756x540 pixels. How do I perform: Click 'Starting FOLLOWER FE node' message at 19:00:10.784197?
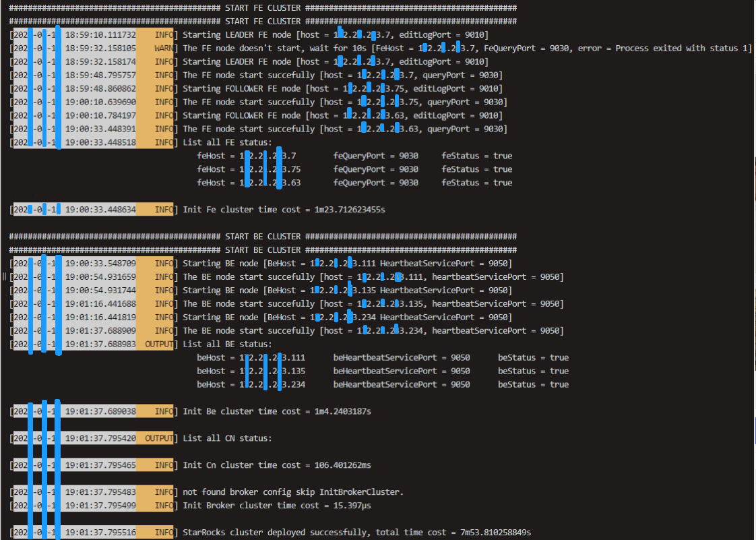tap(342, 116)
